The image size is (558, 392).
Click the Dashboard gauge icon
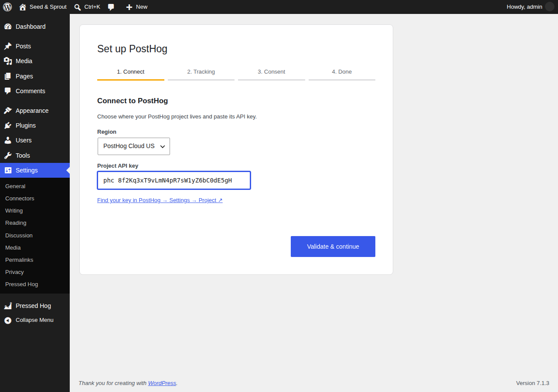8,27
